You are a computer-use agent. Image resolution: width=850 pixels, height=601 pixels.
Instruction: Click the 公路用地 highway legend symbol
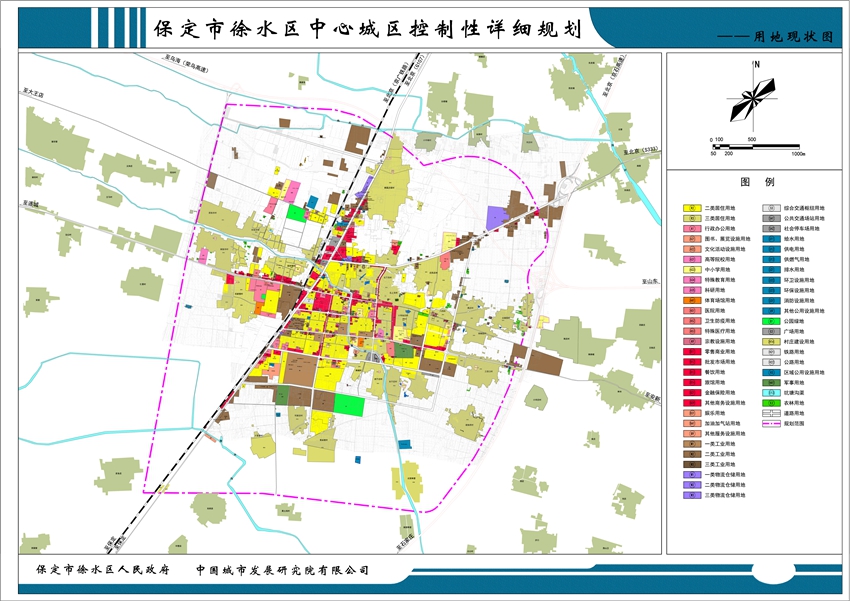[771, 363]
